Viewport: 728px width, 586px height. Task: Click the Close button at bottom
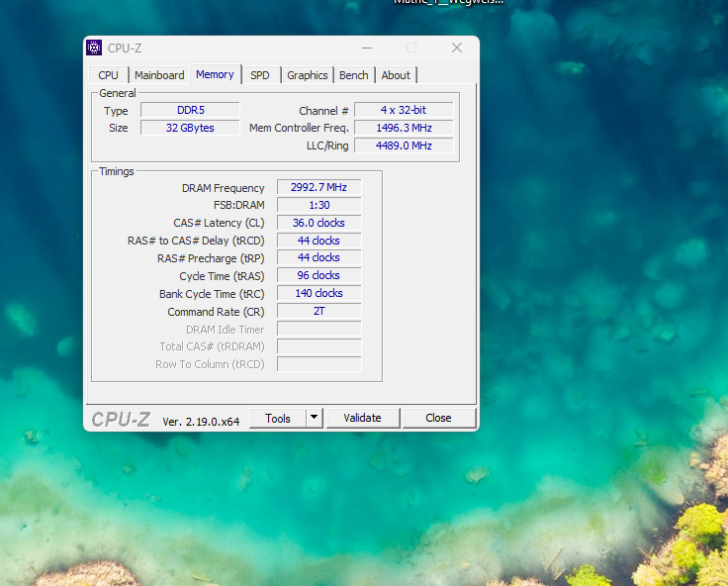(x=439, y=418)
